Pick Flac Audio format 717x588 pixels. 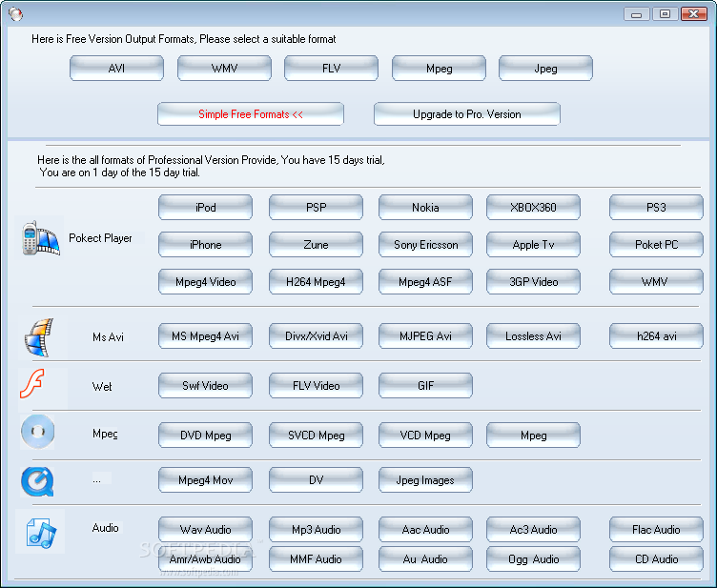click(656, 530)
